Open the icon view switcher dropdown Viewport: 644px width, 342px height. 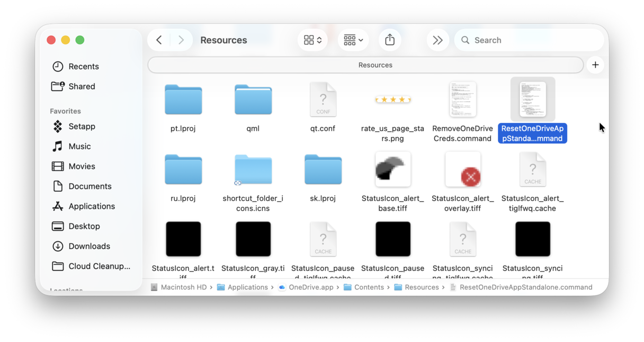pos(312,40)
